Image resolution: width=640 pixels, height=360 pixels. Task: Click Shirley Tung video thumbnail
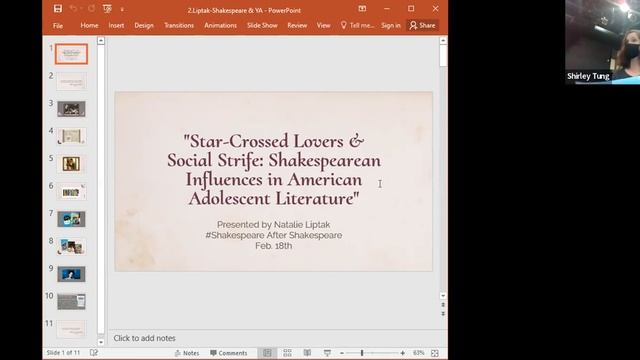[x=602, y=42]
